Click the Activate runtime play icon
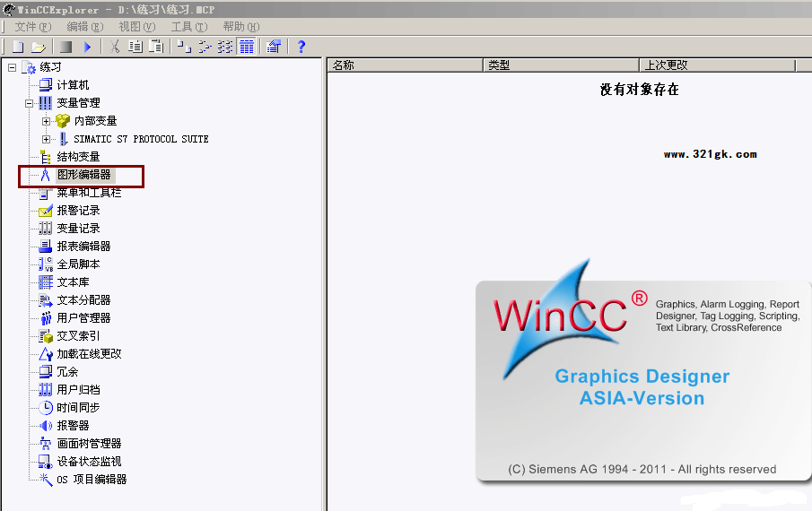 click(x=88, y=47)
